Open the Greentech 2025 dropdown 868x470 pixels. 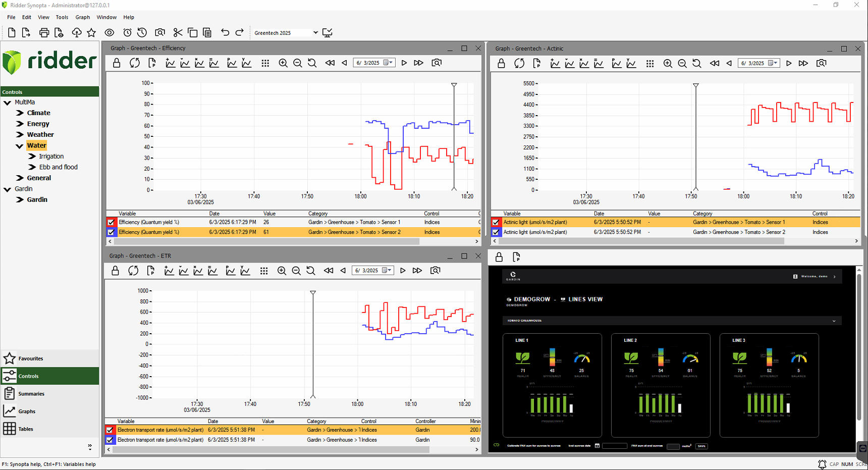tap(315, 33)
